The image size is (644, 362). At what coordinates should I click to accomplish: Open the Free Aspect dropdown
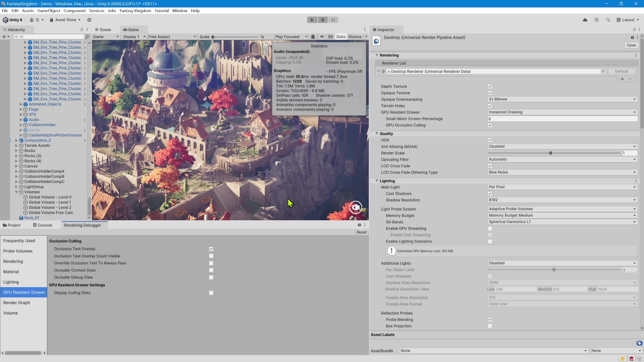pyautogui.click(x=172, y=36)
